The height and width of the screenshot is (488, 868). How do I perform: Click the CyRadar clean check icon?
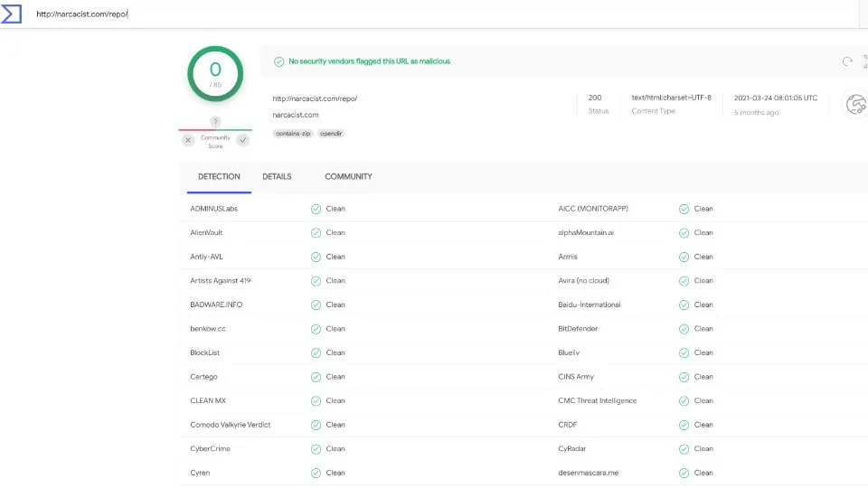coord(684,449)
